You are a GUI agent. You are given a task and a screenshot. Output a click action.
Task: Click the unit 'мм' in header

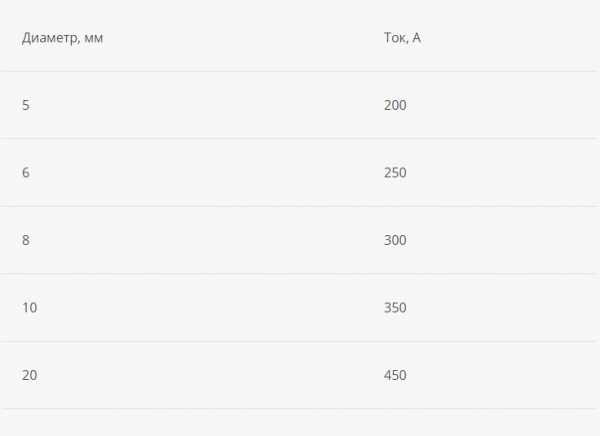[94, 39]
